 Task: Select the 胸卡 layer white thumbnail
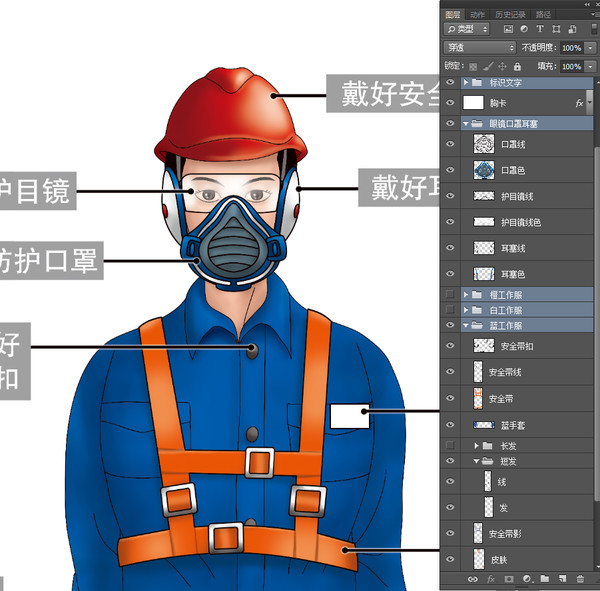pos(473,103)
